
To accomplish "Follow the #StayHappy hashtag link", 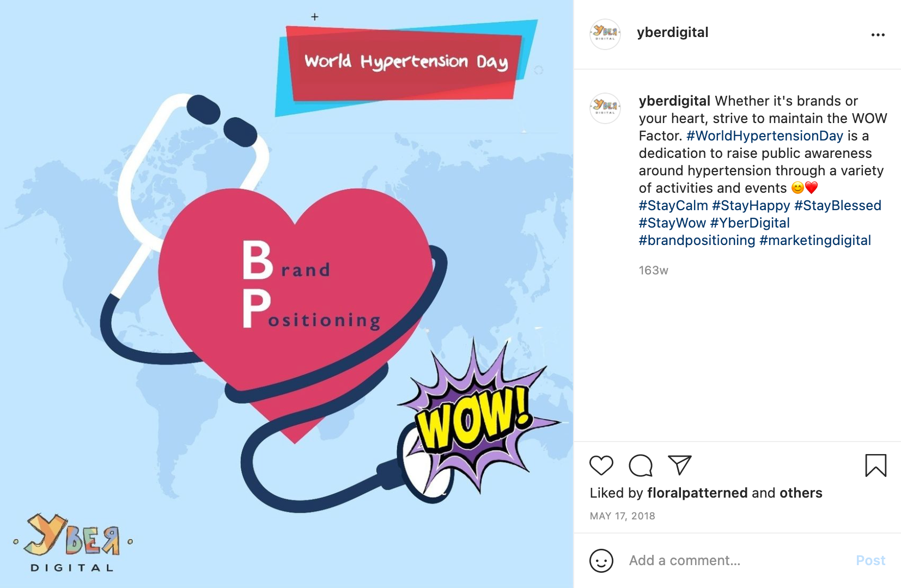I will [751, 205].
